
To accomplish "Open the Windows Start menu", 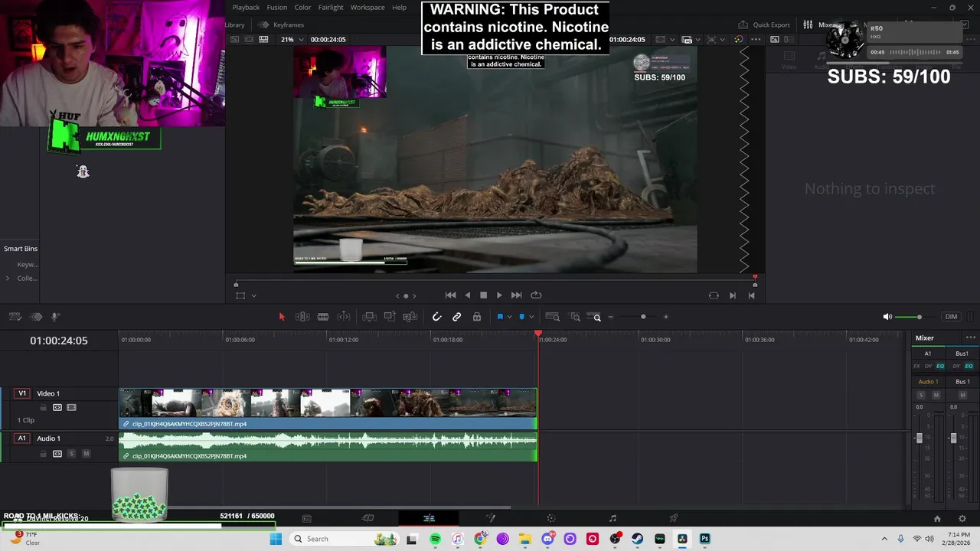I will pyautogui.click(x=276, y=539).
